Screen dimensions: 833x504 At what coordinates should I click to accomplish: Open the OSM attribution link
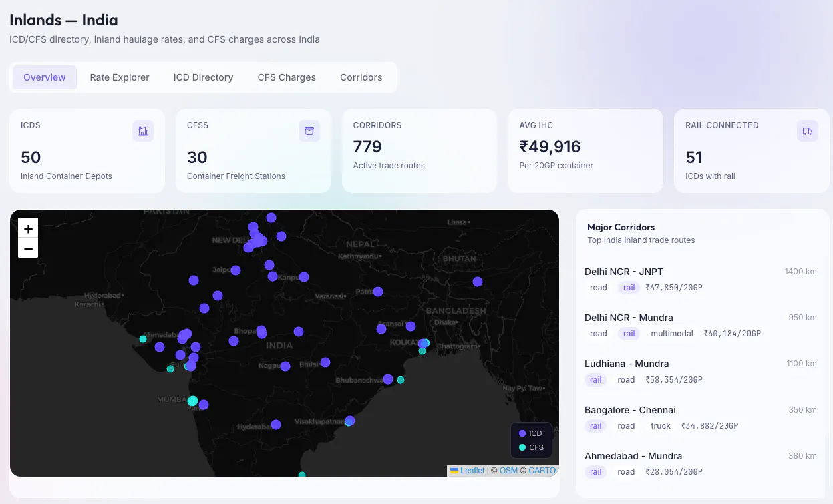coord(508,471)
